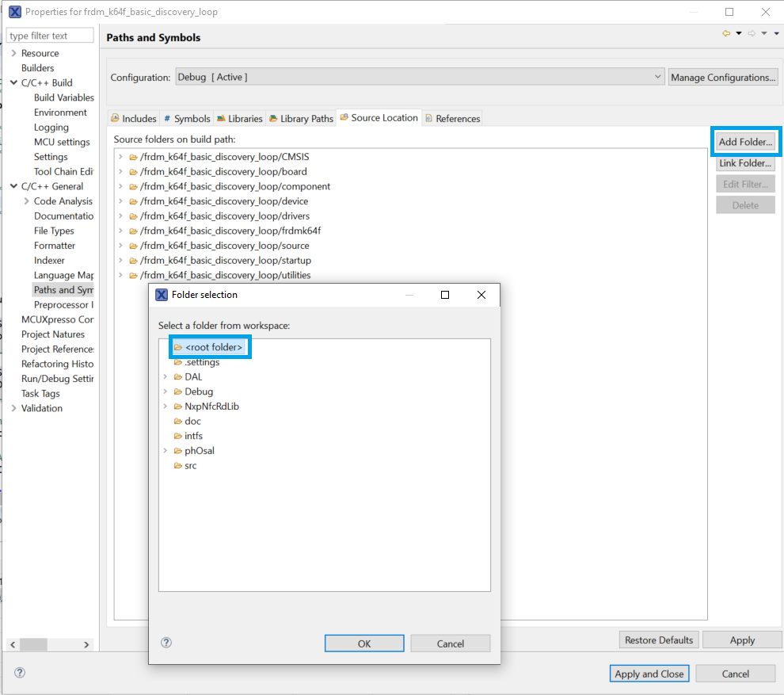The image size is (784, 695).
Task: Open the Indexer page
Action: click(x=49, y=260)
